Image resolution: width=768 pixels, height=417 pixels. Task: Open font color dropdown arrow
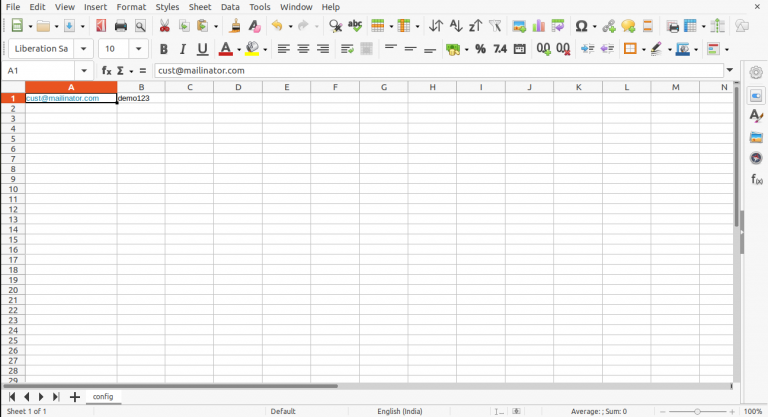point(239,49)
